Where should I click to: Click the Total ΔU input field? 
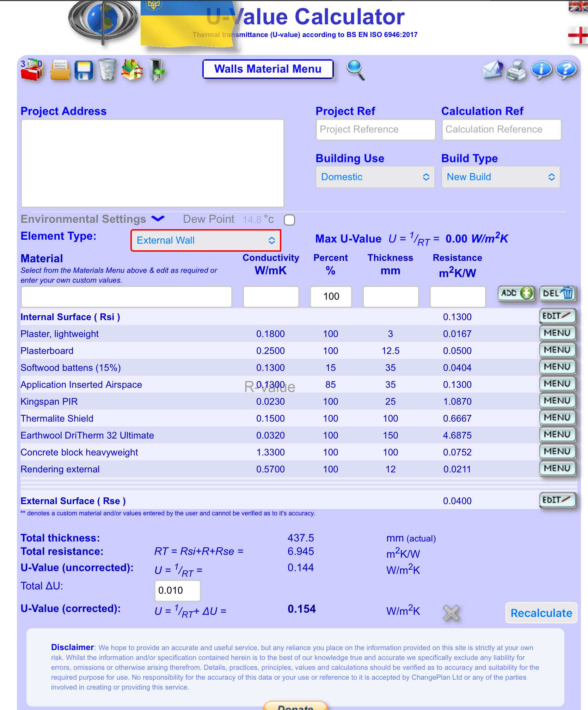pos(177,590)
